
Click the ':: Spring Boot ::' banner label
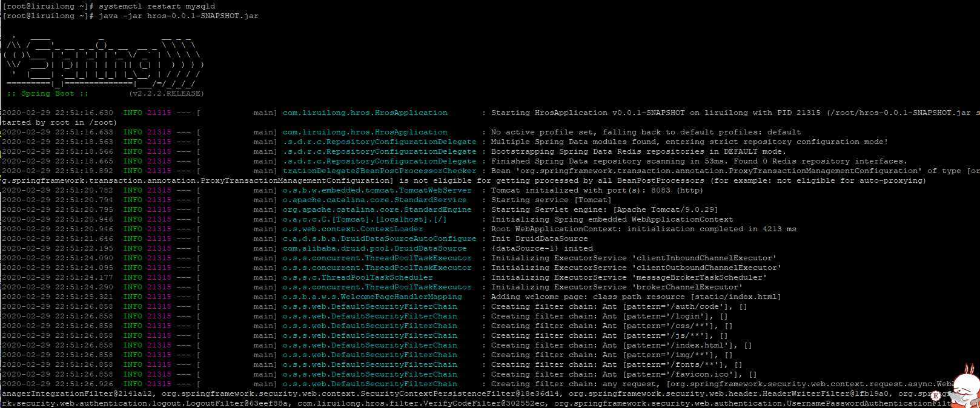coord(48,93)
